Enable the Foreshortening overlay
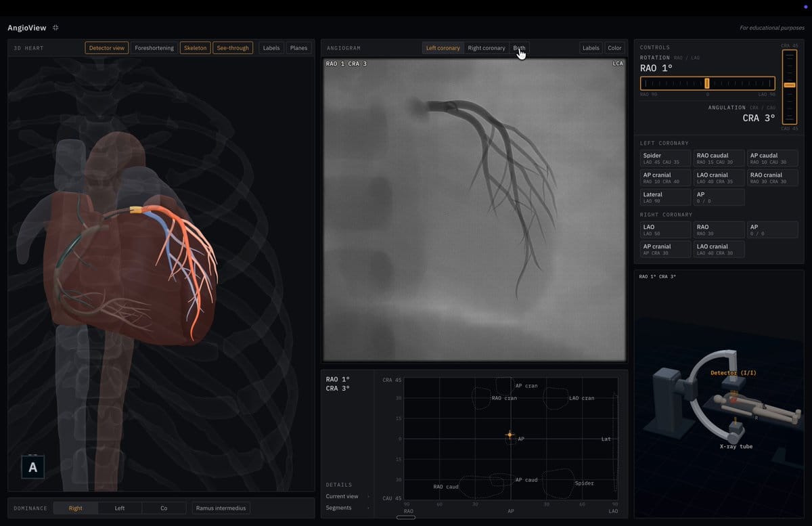Viewport: 812px width, 526px height. 154,48
